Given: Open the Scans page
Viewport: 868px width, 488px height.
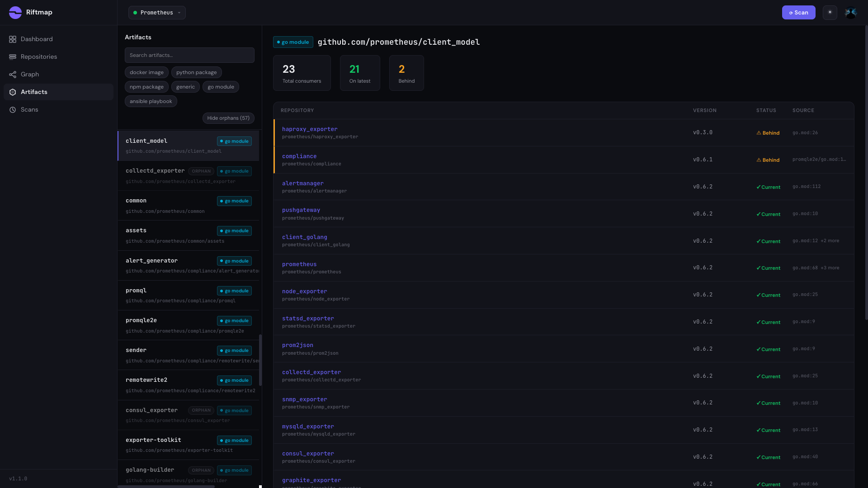Looking at the screenshot, I should [x=58, y=110].
